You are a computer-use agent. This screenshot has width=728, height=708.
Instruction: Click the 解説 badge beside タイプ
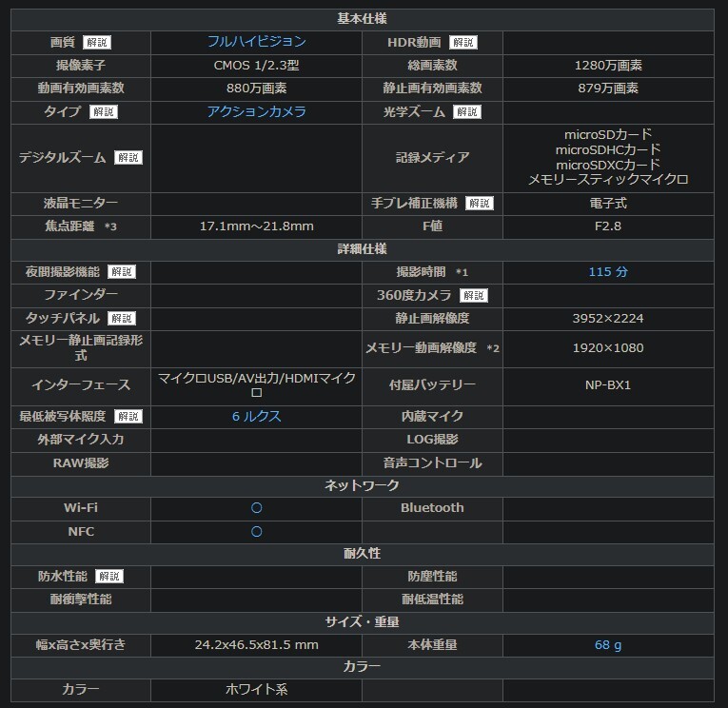pos(104,112)
